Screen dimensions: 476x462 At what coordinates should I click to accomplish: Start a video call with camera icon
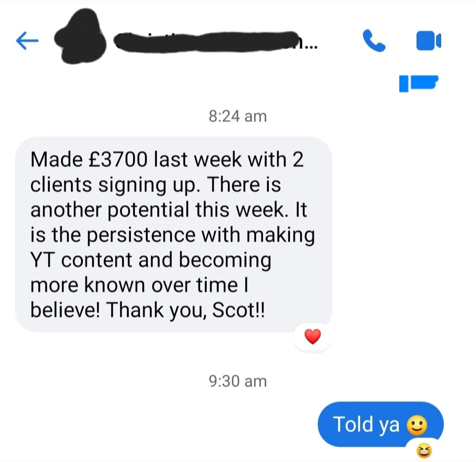click(x=428, y=41)
